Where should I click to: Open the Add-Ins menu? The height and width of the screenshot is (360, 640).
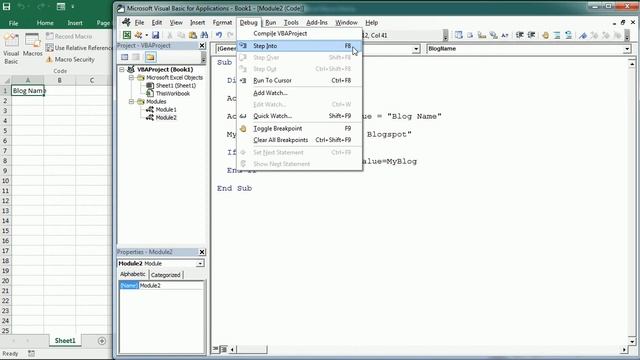point(317,23)
